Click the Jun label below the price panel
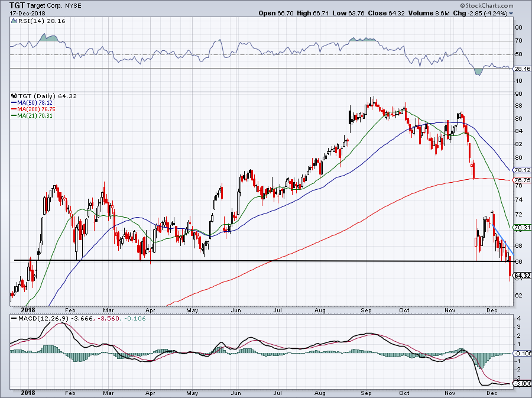Viewport: 532px width, 398px height. pyautogui.click(x=235, y=310)
